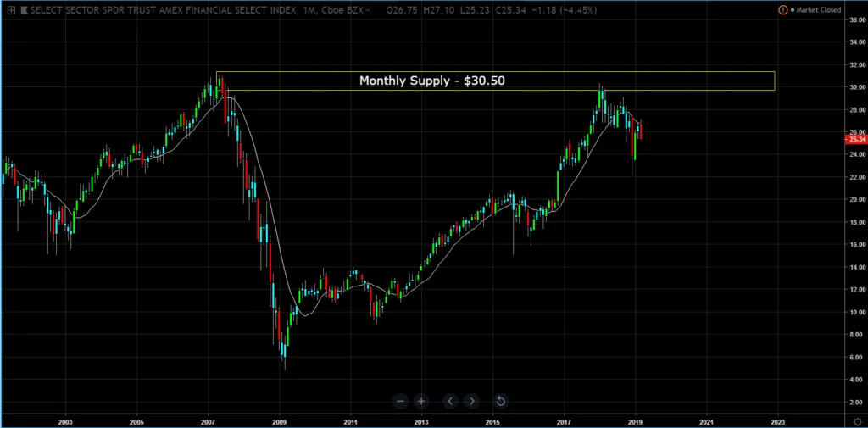
Task: Reset the chart view with the circular arrow
Action: [x=499, y=401]
